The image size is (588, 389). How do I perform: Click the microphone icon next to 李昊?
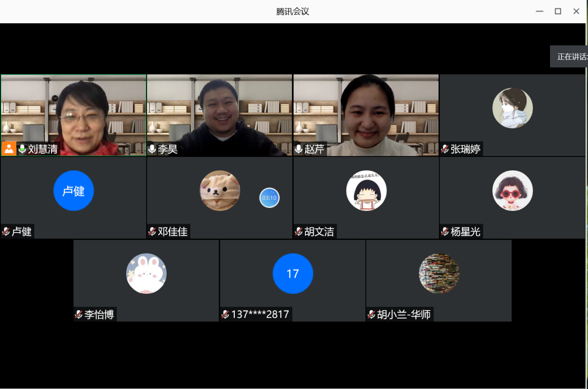tap(152, 149)
